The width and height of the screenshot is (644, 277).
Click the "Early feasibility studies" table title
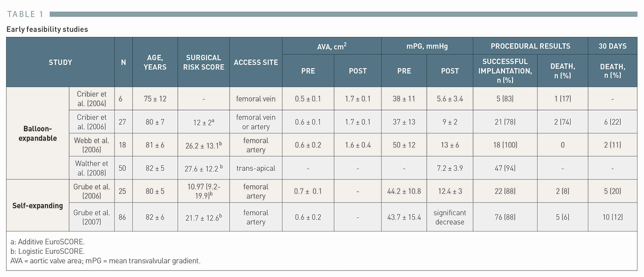(47, 29)
